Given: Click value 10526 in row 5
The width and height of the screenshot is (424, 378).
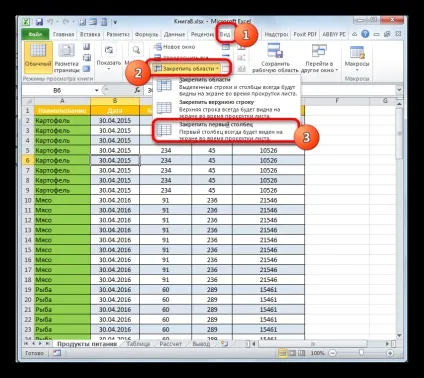Looking at the screenshot, I should 268,151.
